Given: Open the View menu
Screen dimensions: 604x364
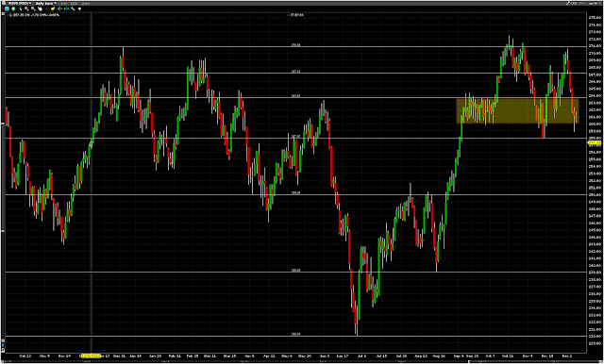Looking at the screenshot, I should pyautogui.click(x=86, y=4).
